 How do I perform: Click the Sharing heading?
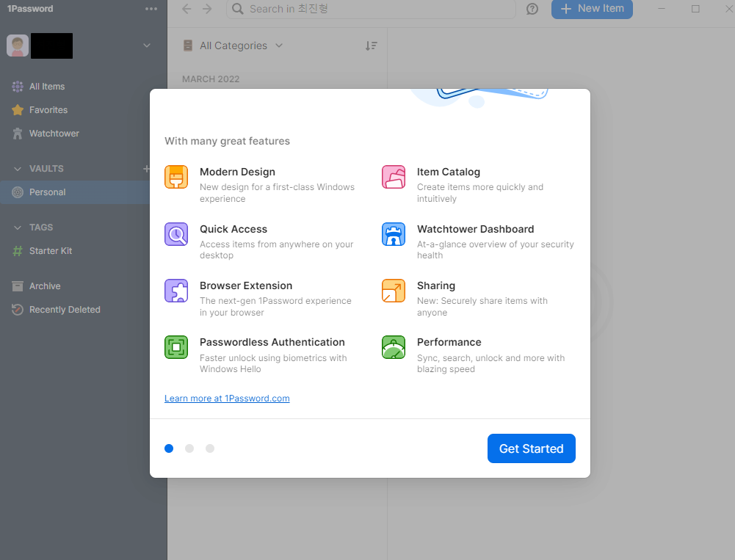(x=436, y=286)
